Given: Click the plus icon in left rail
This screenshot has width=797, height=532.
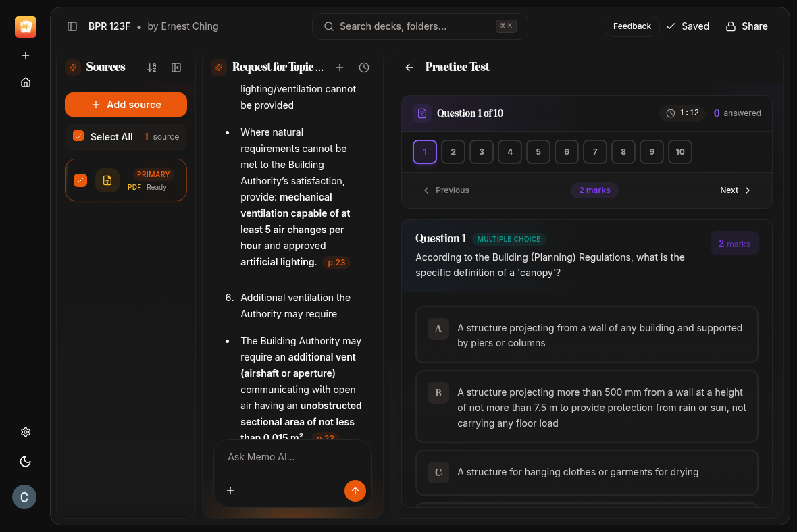Looking at the screenshot, I should pyautogui.click(x=26, y=55).
